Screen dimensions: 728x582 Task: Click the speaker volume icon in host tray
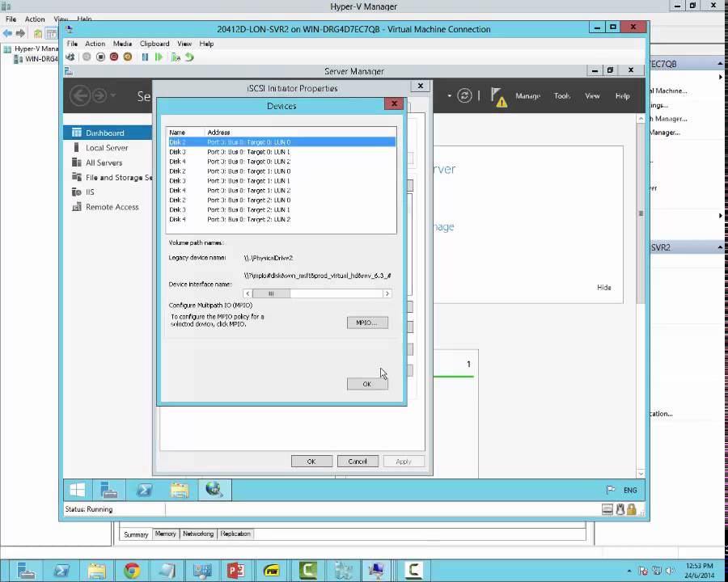(x=670, y=571)
